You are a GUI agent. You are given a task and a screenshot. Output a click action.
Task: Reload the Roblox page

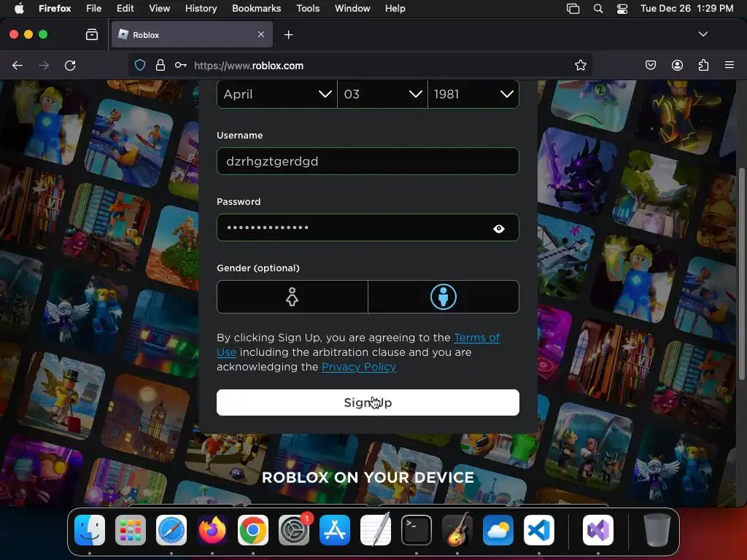pos(70,65)
